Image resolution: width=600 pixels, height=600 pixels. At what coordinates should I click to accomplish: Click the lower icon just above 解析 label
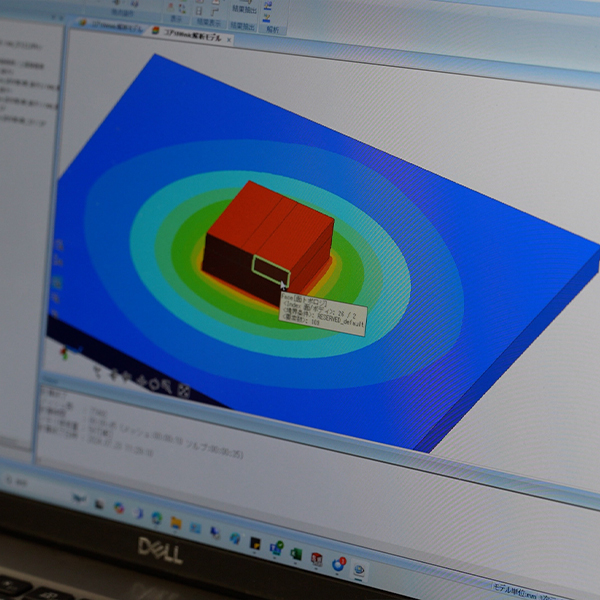coord(267,18)
